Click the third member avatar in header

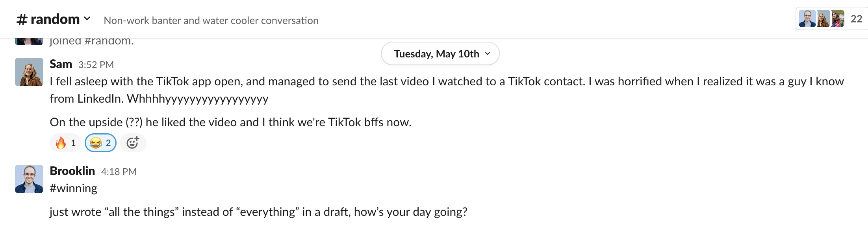point(838,19)
